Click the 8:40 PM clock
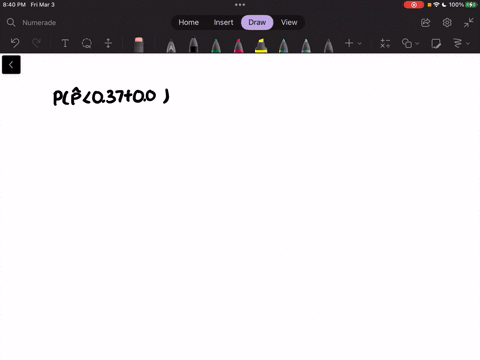The height and width of the screenshot is (360, 480). pyautogui.click(x=14, y=5)
